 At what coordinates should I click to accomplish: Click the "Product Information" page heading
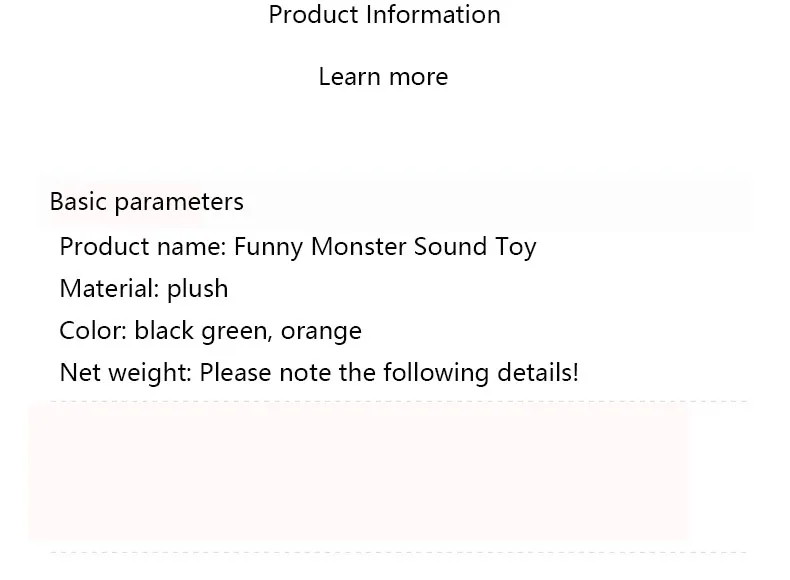(384, 15)
